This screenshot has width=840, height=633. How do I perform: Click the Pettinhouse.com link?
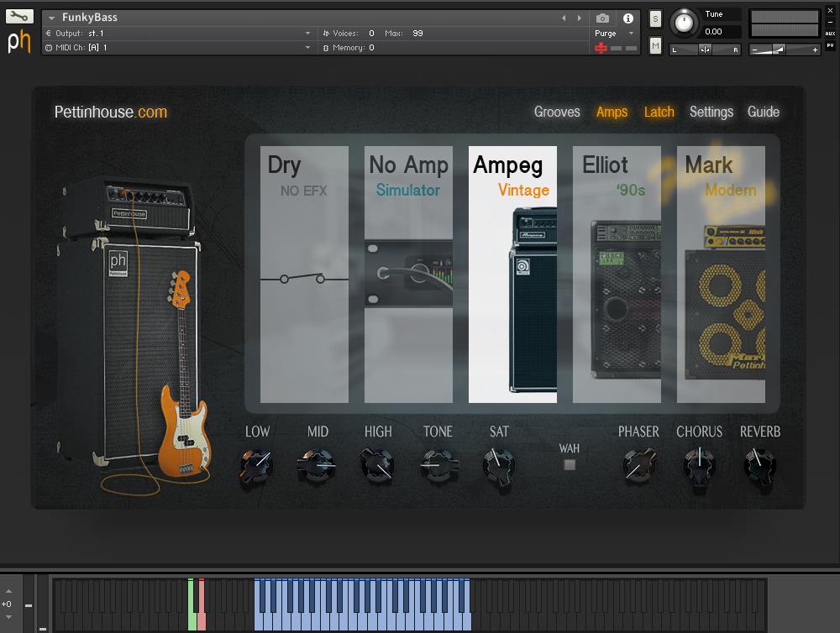tap(110, 112)
